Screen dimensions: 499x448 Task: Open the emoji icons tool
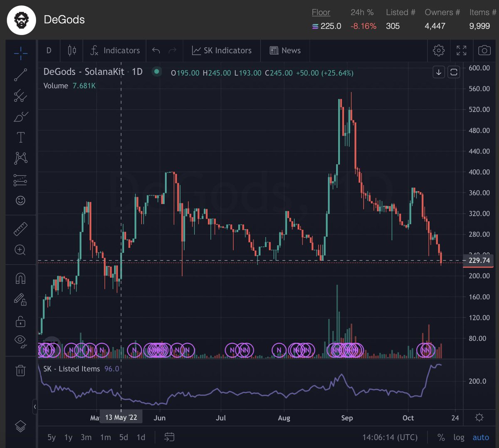(x=20, y=200)
